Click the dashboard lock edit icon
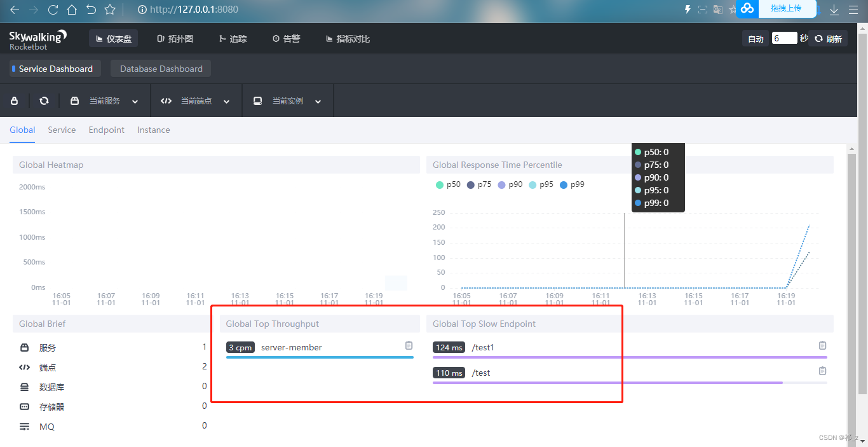868x447 pixels. click(x=15, y=101)
